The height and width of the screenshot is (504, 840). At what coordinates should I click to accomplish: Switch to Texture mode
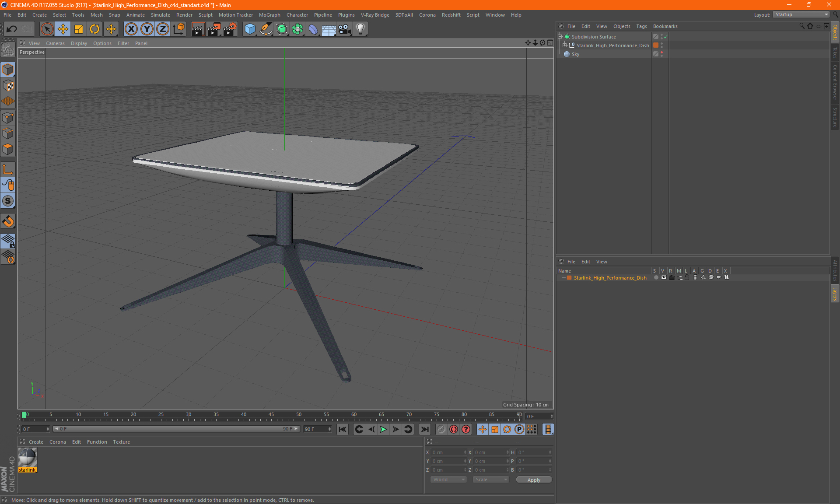coord(8,86)
